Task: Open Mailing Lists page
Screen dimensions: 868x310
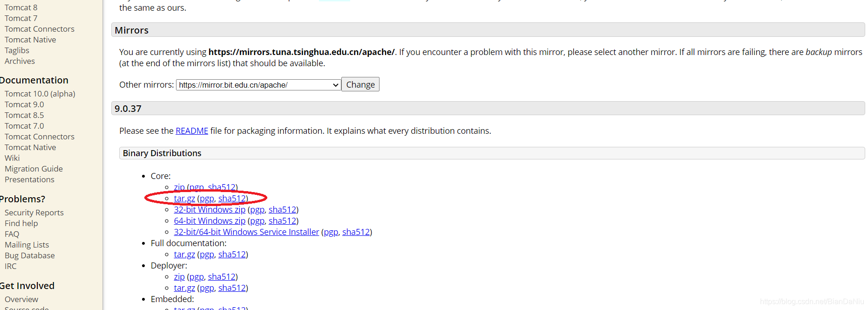Action: (27, 245)
